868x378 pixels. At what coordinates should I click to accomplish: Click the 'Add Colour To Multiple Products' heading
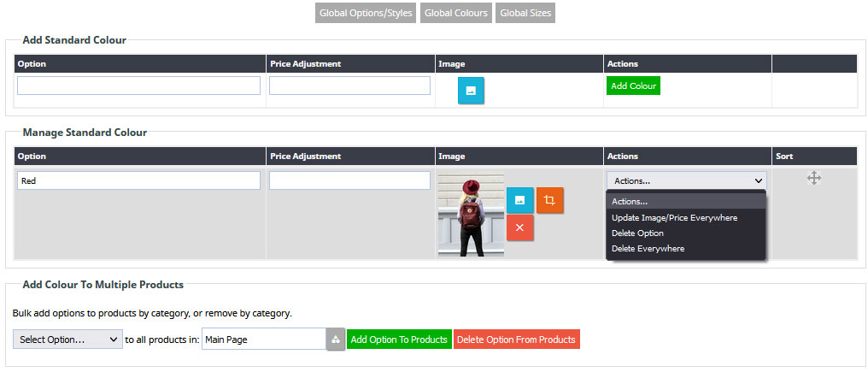pos(103,285)
